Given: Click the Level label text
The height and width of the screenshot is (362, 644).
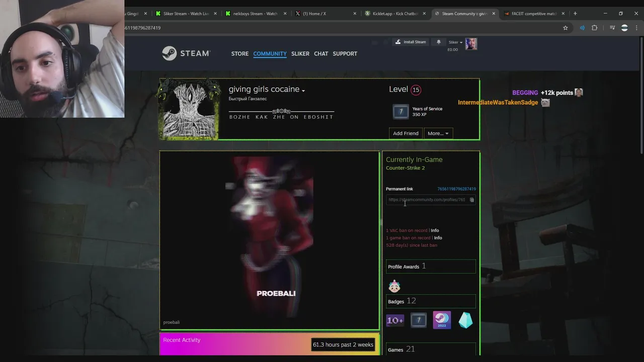Looking at the screenshot, I should pyautogui.click(x=398, y=89).
